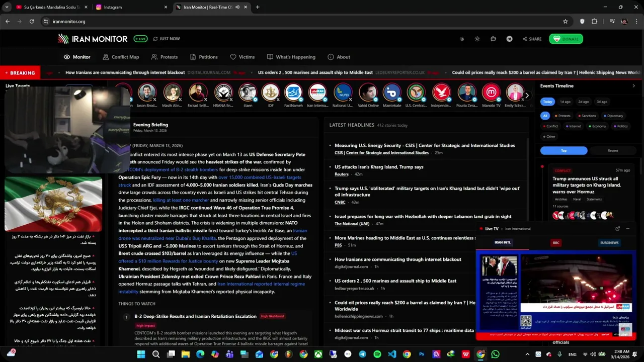The image size is (644, 362).
Task: Open the Petitions tab
Action: click(204, 57)
